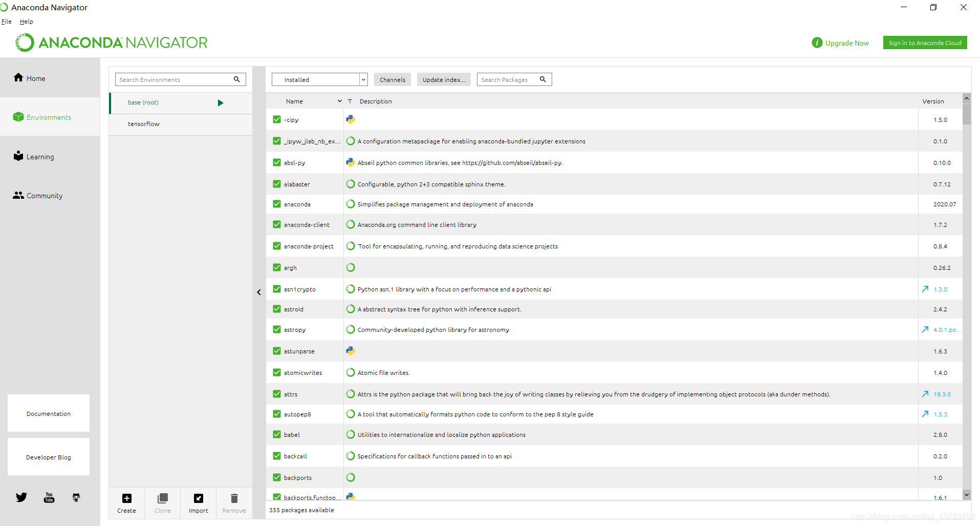Click the upgrade arrow for asn1crypto

(925, 289)
